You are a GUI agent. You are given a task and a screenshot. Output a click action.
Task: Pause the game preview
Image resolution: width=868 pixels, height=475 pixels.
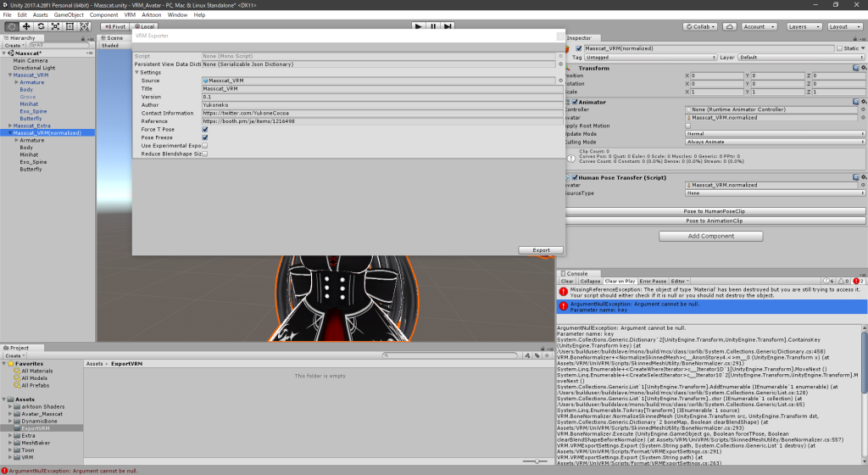tap(433, 26)
